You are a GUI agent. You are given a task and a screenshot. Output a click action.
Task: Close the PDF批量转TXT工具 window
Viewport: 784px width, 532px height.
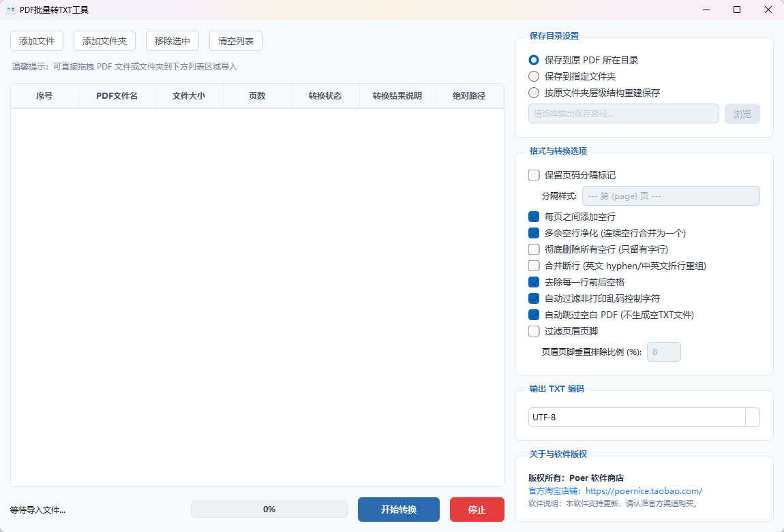768,10
